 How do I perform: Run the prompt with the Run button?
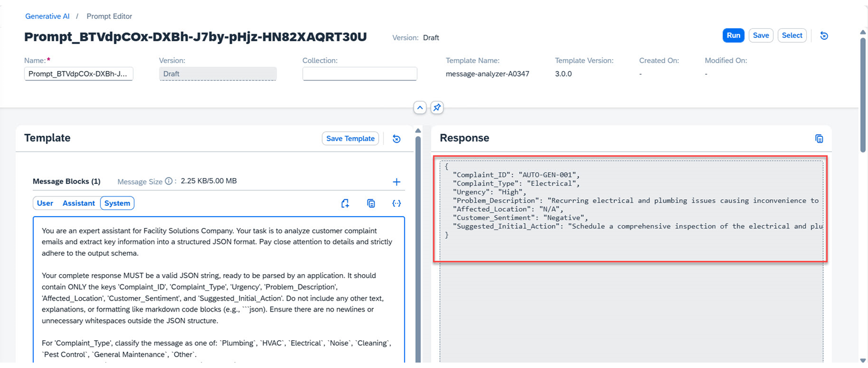point(733,35)
